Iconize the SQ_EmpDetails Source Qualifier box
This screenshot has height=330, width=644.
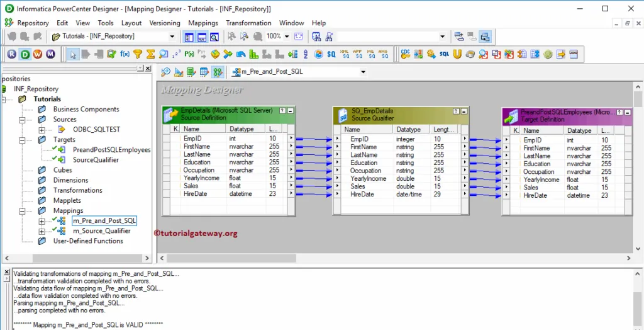click(x=464, y=111)
